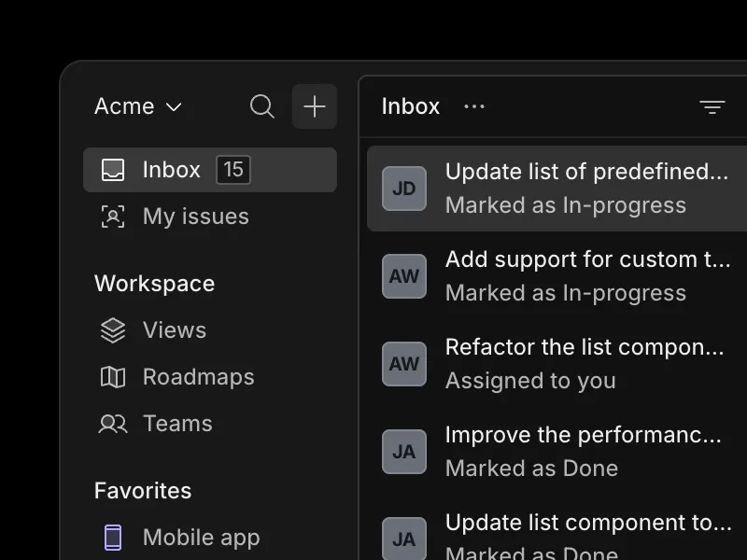Image resolution: width=747 pixels, height=560 pixels.
Task: Click the Views stacked layers icon
Action: pyautogui.click(x=113, y=330)
